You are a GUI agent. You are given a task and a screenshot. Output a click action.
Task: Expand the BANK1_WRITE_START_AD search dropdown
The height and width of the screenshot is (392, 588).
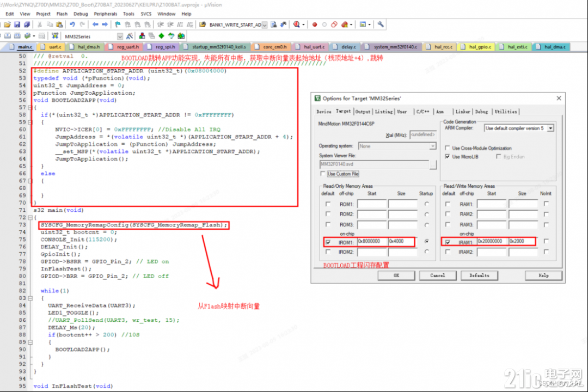click(265, 24)
